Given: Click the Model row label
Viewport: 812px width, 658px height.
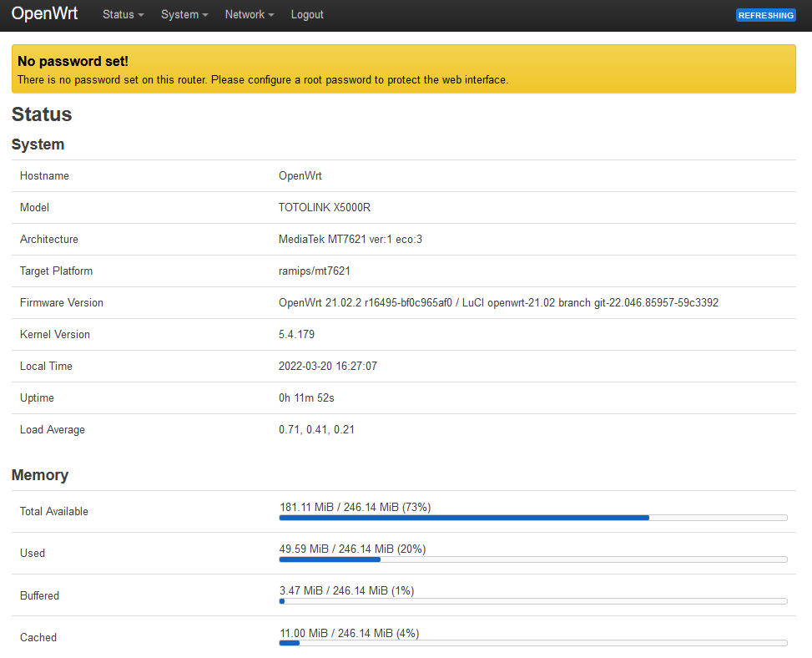Looking at the screenshot, I should point(35,207).
